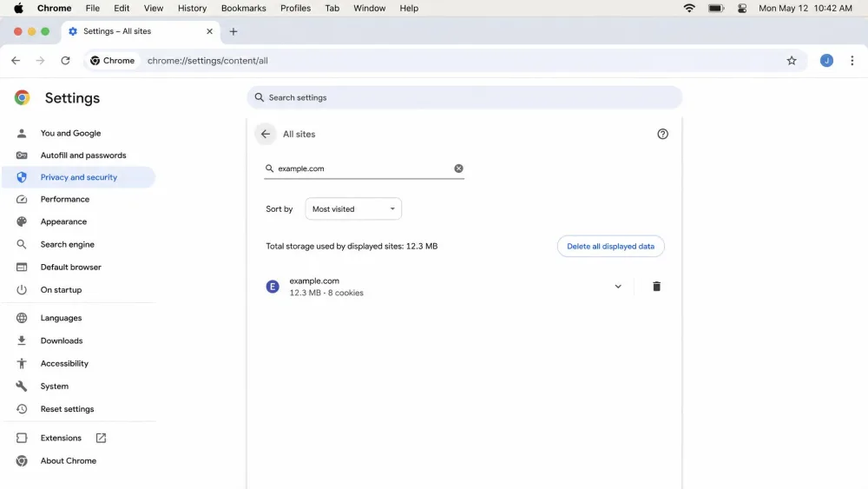Image resolution: width=868 pixels, height=489 pixels.
Task: Open the Profiles menu
Action: click(296, 8)
